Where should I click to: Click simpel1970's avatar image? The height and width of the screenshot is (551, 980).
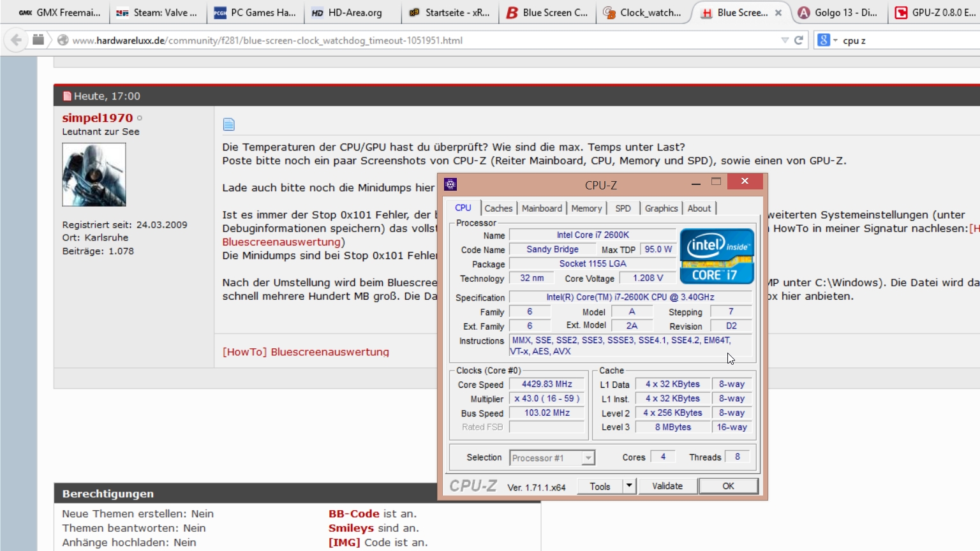(x=94, y=175)
